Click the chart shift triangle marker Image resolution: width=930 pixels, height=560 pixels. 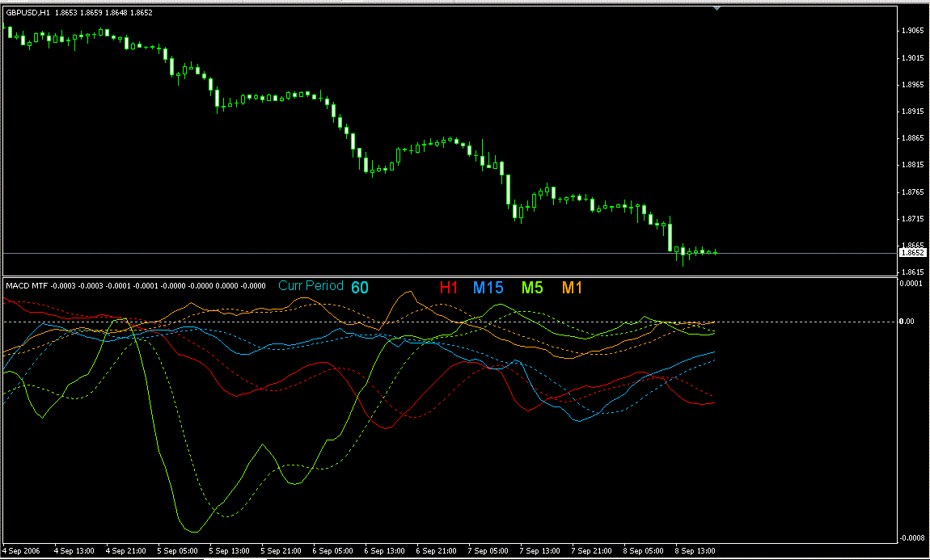(x=717, y=8)
